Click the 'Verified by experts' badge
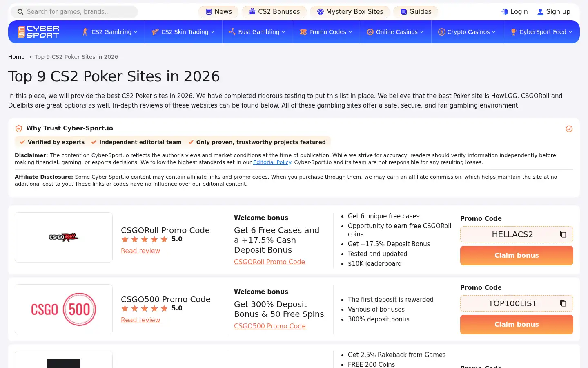The image size is (588, 368). pyautogui.click(x=52, y=142)
